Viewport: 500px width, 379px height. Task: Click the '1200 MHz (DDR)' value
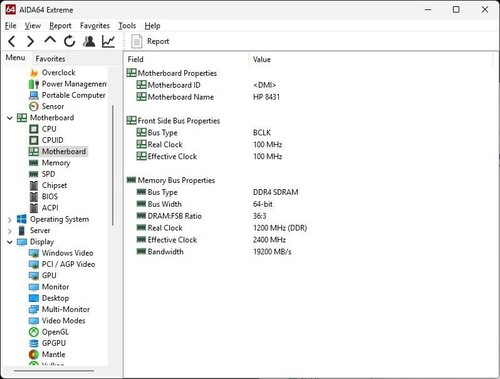280,228
